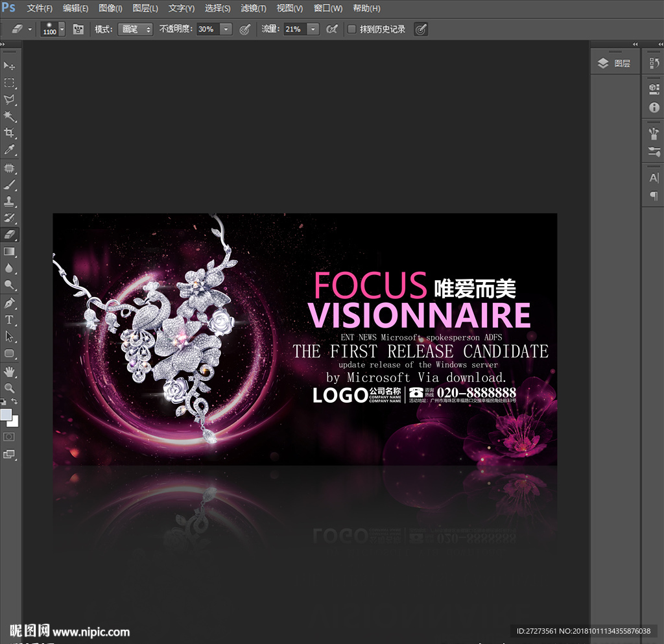This screenshot has height=644, width=664.
Task: Open the 窗口(W) menu
Action: 328,8
